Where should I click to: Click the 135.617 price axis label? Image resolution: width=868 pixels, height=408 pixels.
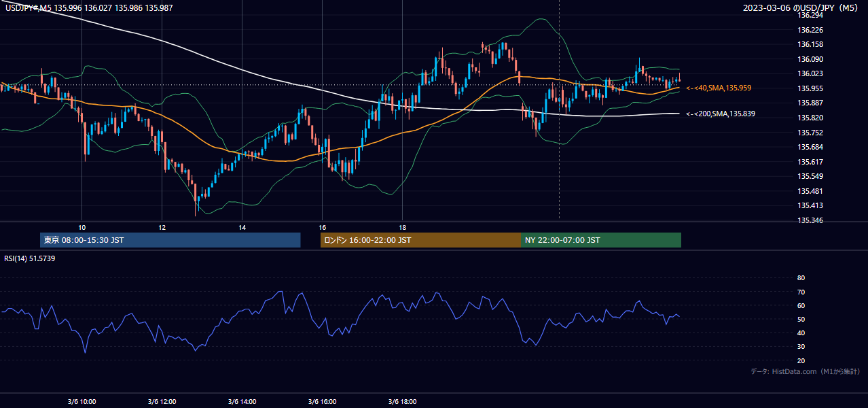coord(810,162)
